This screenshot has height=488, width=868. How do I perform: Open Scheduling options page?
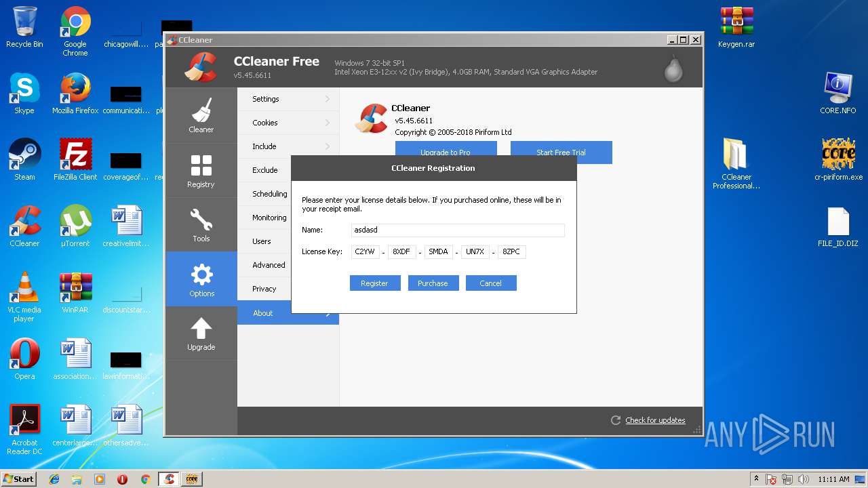tap(264, 194)
